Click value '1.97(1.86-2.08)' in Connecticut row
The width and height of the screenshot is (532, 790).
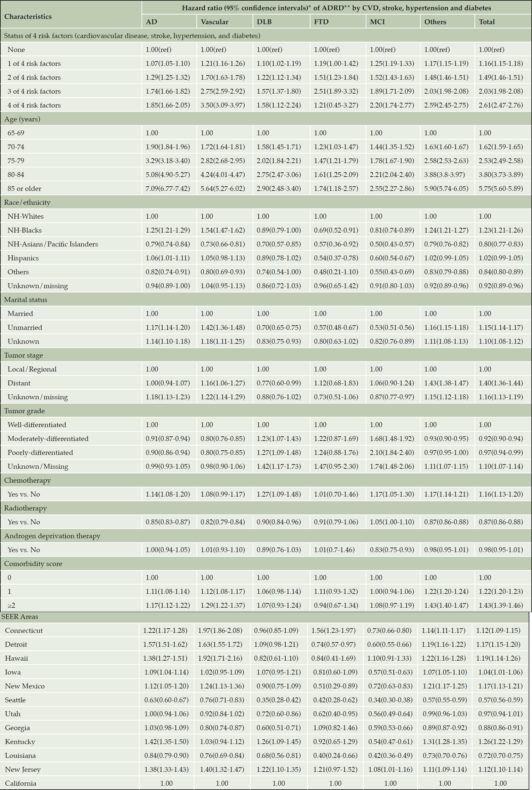tap(220, 631)
